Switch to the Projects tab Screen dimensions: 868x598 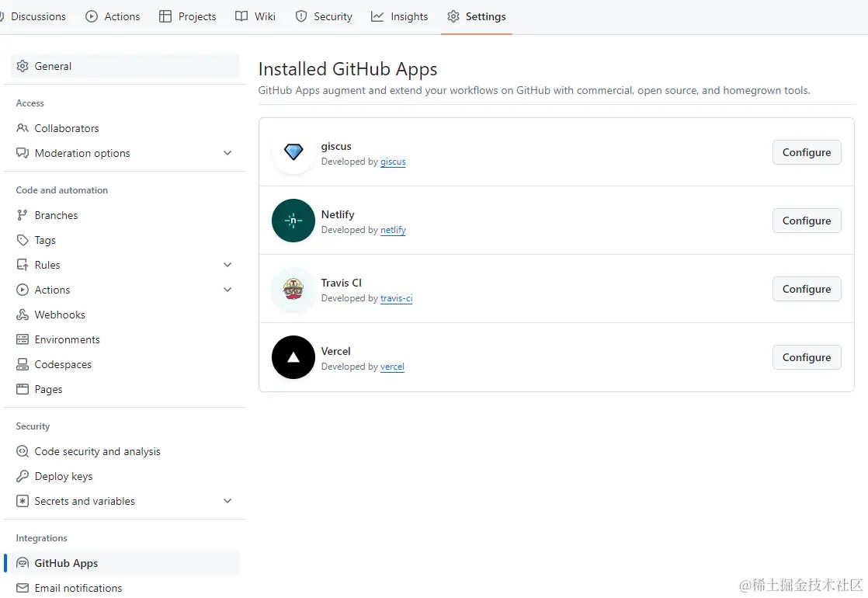coord(188,16)
